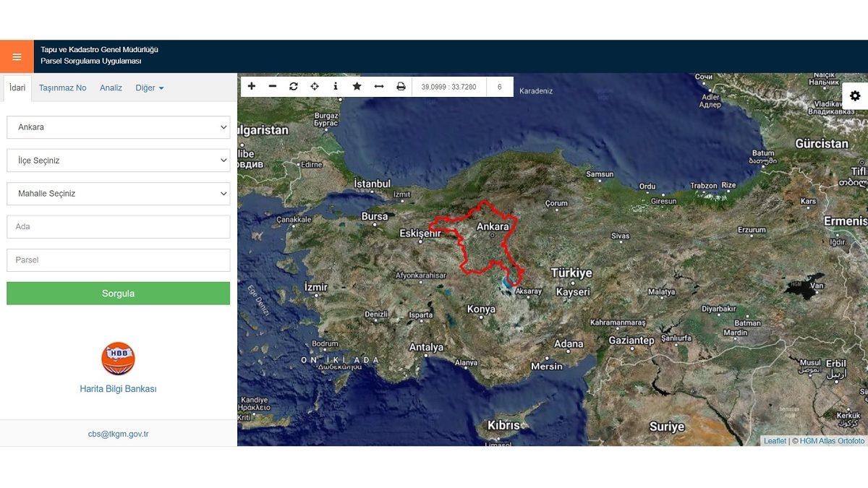Click the print icon on the map toolbar

399,85
